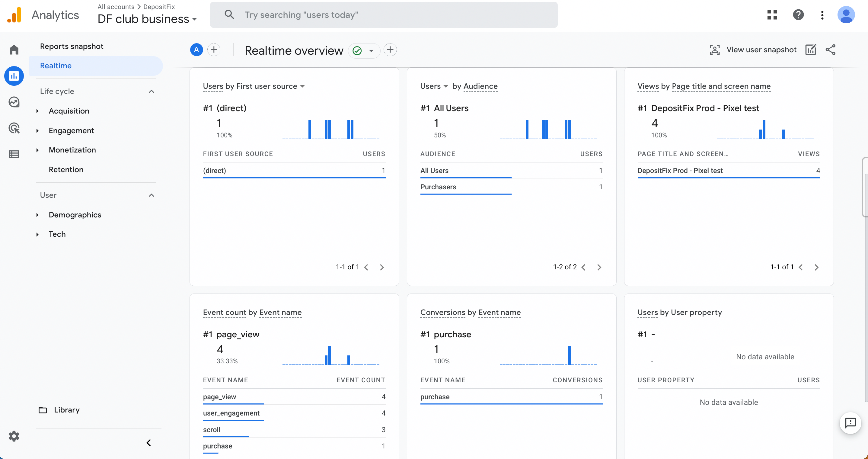The width and height of the screenshot is (868, 459).
Task: Expand the Demographics menu
Action: [37, 215]
